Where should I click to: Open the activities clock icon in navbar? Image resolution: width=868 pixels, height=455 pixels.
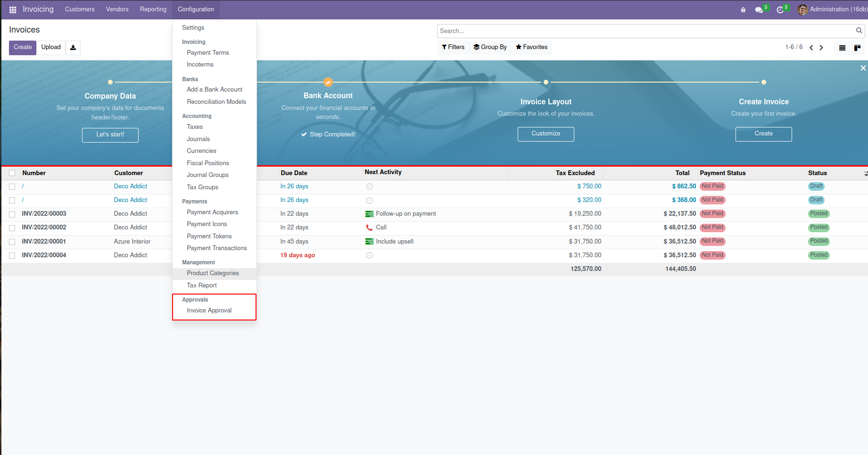click(x=780, y=9)
